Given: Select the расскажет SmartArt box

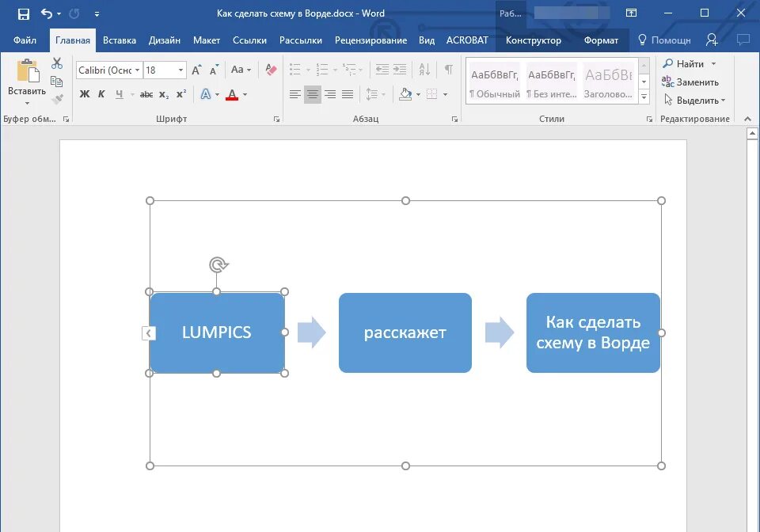Looking at the screenshot, I should [x=405, y=332].
